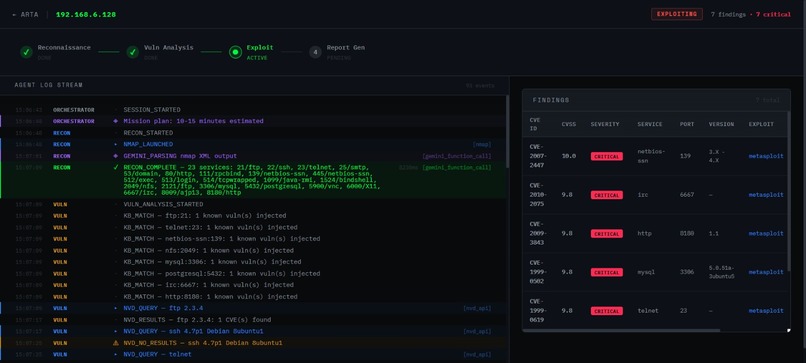Viewport: 806px width, 363px height.
Task: Select the VULN_ANALYSIS_STARTED log entry
Action: [x=253, y=205]
